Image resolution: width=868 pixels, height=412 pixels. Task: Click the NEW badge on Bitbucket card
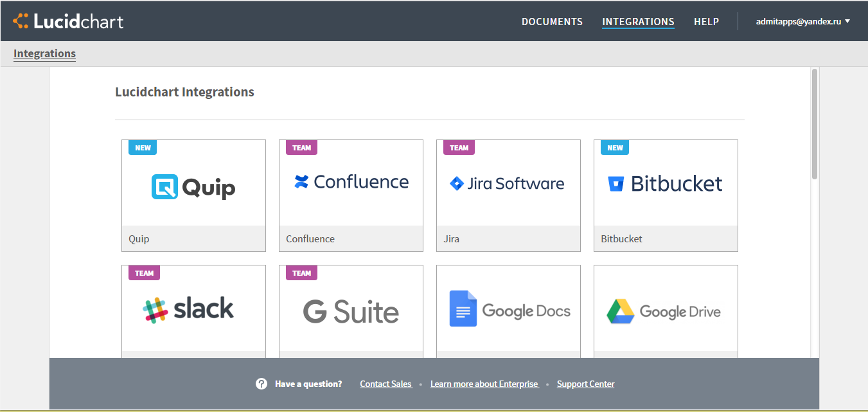[615, 148]
